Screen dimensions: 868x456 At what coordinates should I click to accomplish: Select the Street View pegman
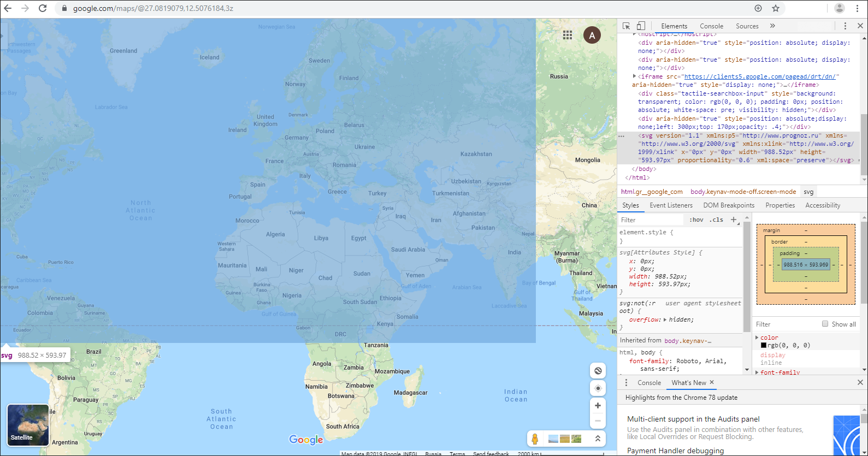point(535,439)
